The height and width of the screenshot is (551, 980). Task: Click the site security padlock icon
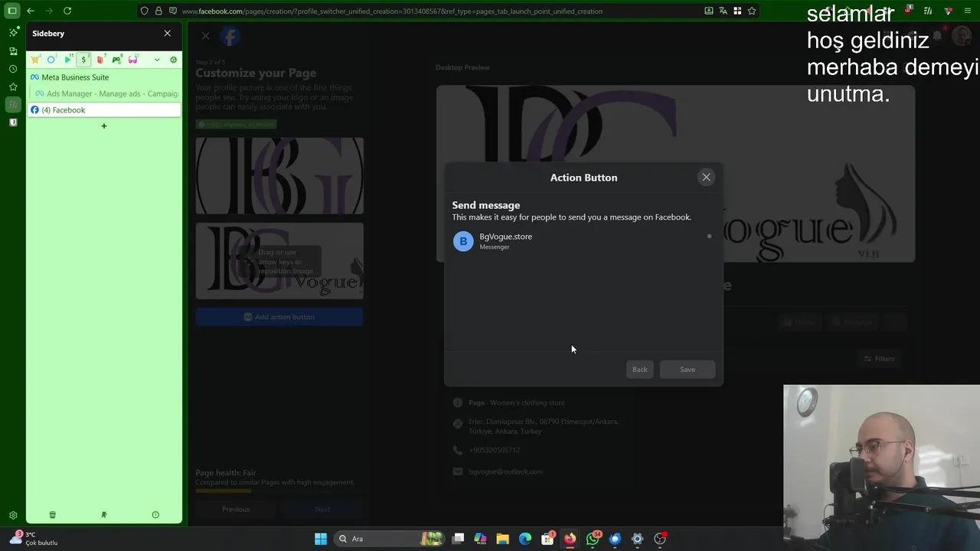[158, 11]
